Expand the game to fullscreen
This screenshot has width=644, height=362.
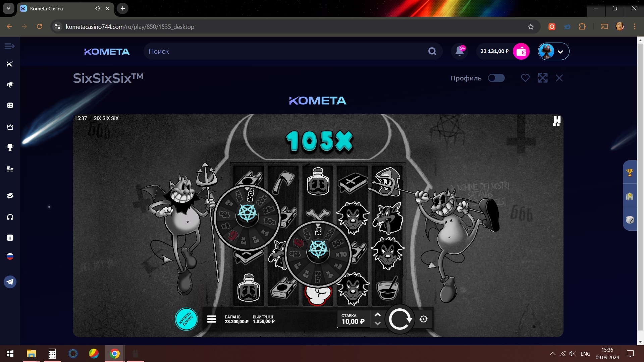(x=542, y=78)
